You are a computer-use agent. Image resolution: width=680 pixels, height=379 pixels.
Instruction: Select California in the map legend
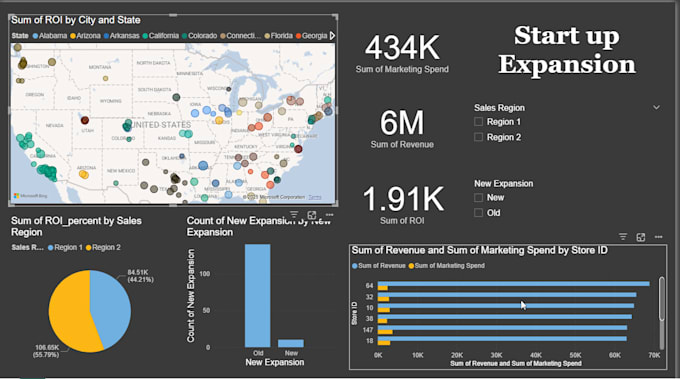tap(160, 36)
